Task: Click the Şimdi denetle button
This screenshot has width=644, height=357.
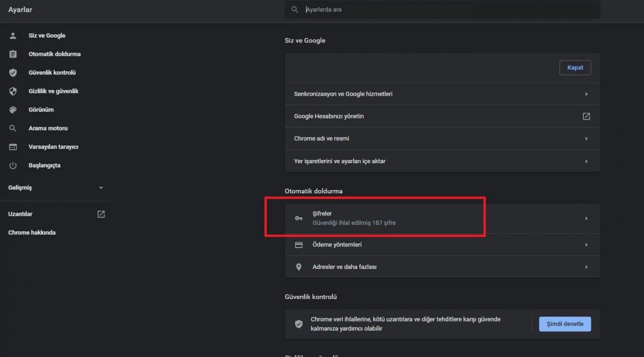Action: (565, 324)
